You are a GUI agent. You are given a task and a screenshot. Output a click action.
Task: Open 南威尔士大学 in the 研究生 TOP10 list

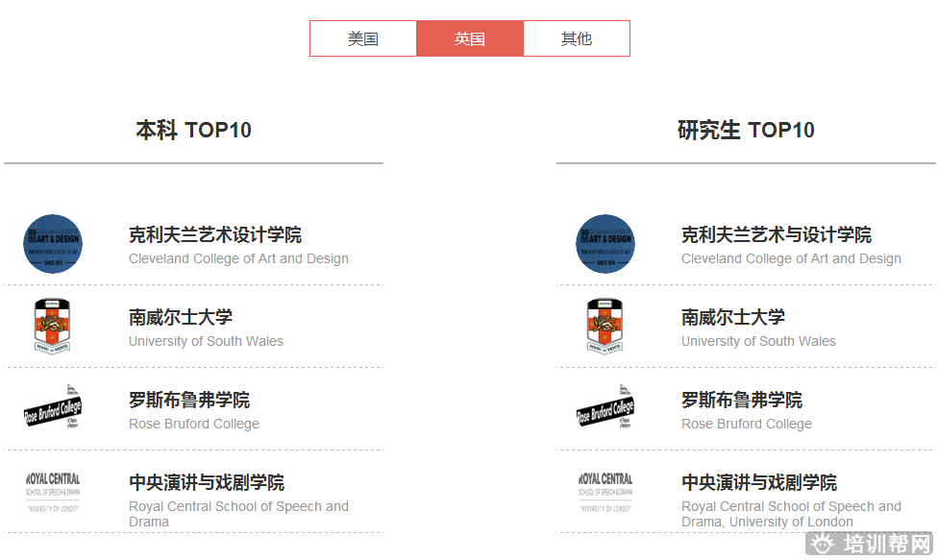733,317
